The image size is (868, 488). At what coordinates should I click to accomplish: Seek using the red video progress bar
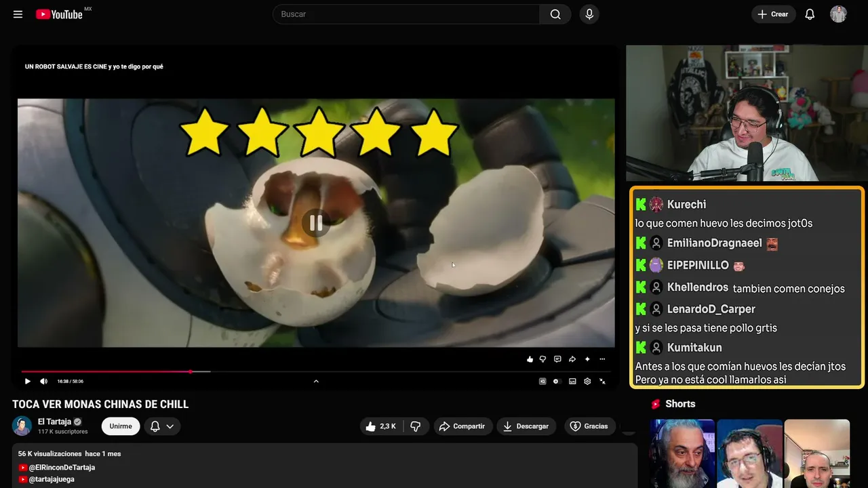pos(316,371)
